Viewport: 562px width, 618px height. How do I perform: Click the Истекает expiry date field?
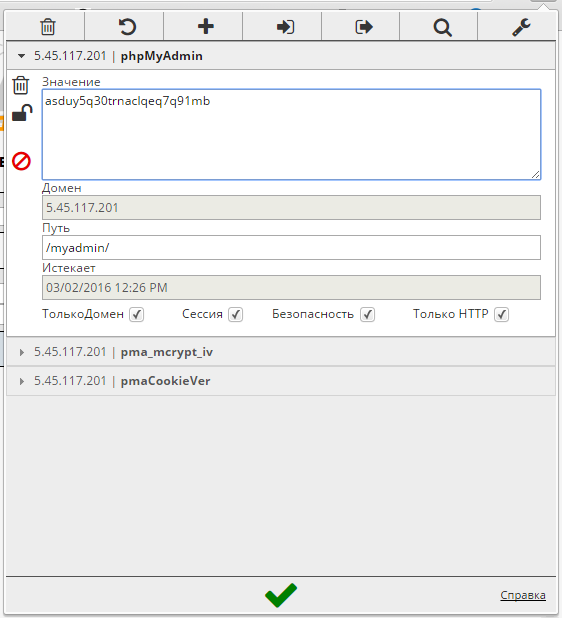click(291, 287)
